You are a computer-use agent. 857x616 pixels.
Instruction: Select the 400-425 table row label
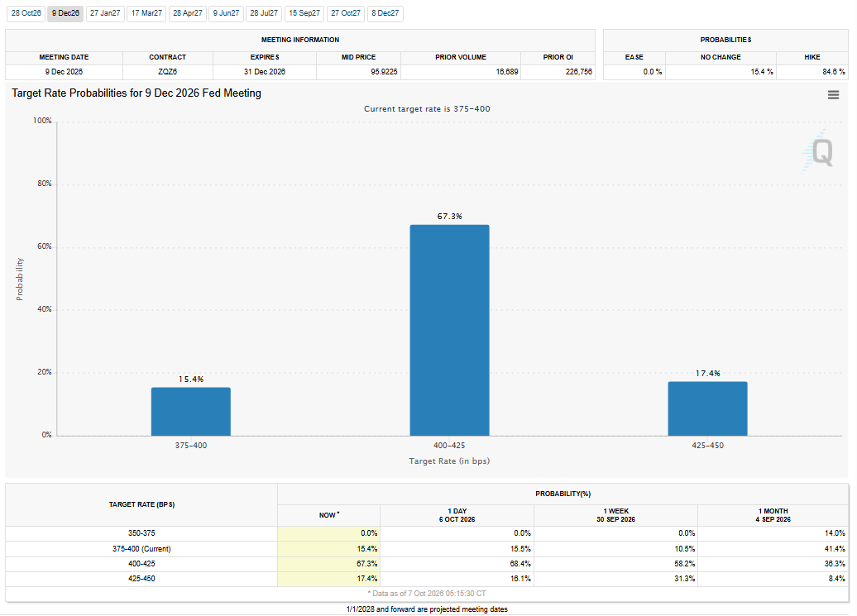141,564
